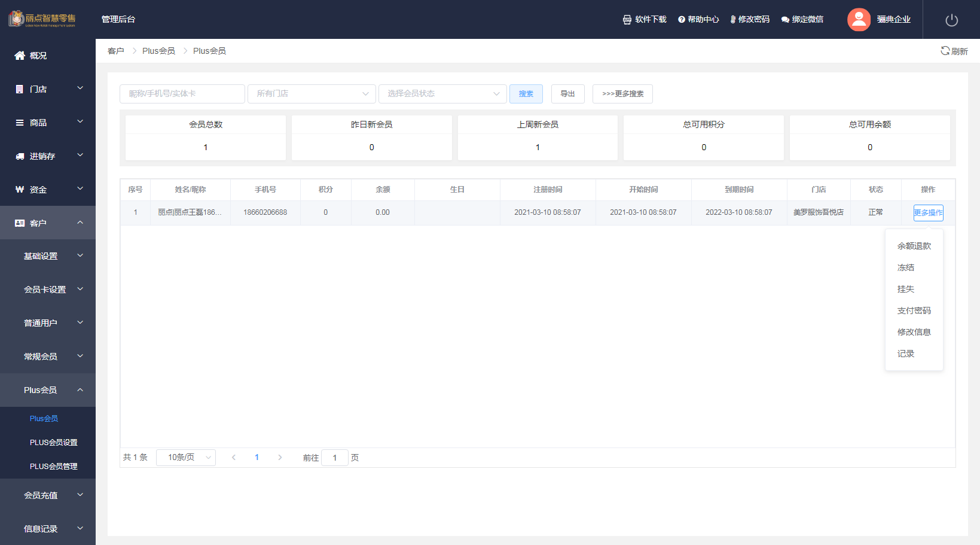Click the truck icon for 进销存

[x=20, y=156]
